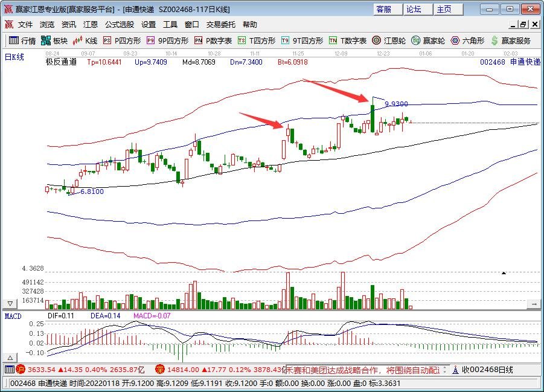Click the Tp=10.6441 value

(104, 62)
